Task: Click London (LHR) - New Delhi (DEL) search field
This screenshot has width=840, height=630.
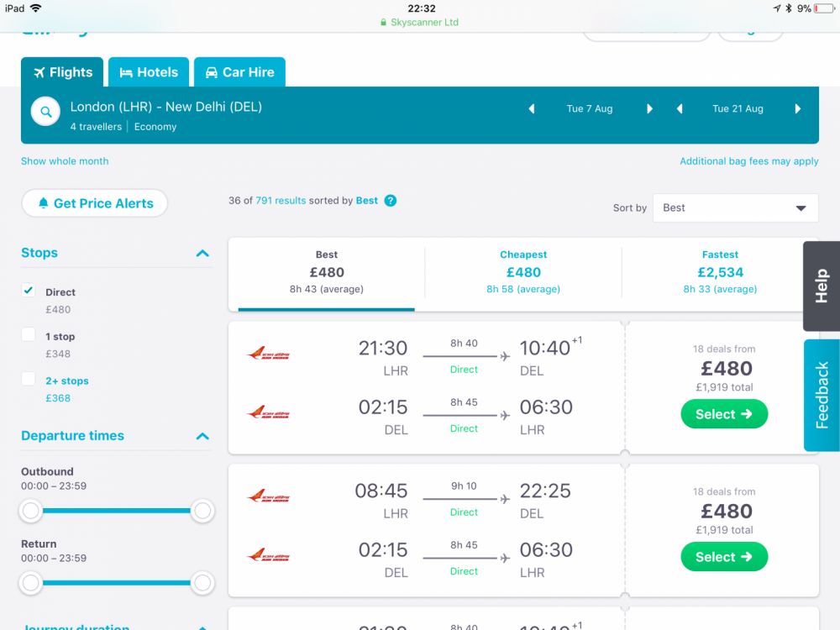Action: point(166,108)
